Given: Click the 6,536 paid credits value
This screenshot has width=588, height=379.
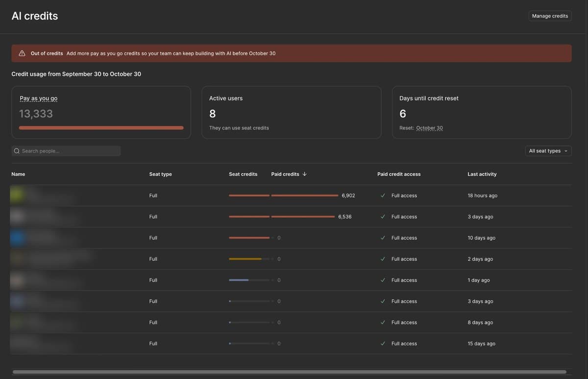Looking at the screenshot, I should click(x=345, y=217).
